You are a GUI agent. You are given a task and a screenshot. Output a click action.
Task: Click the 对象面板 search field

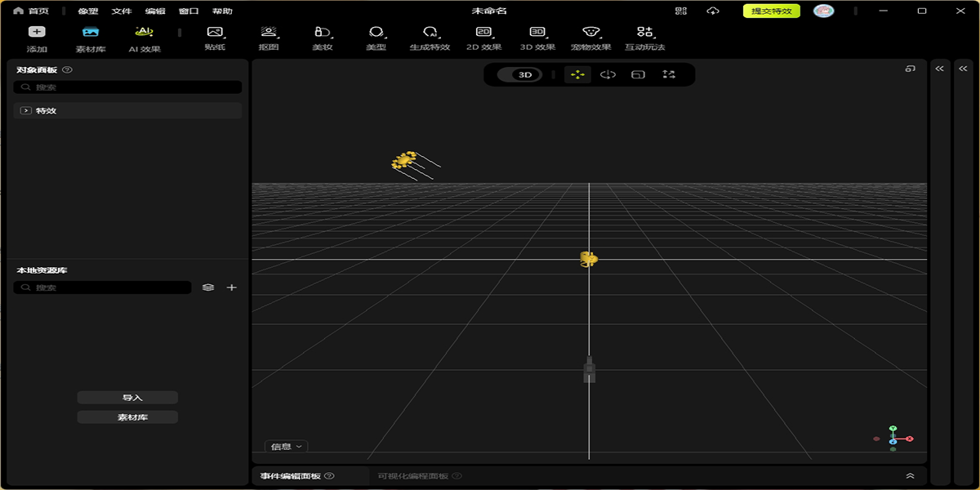131,87
